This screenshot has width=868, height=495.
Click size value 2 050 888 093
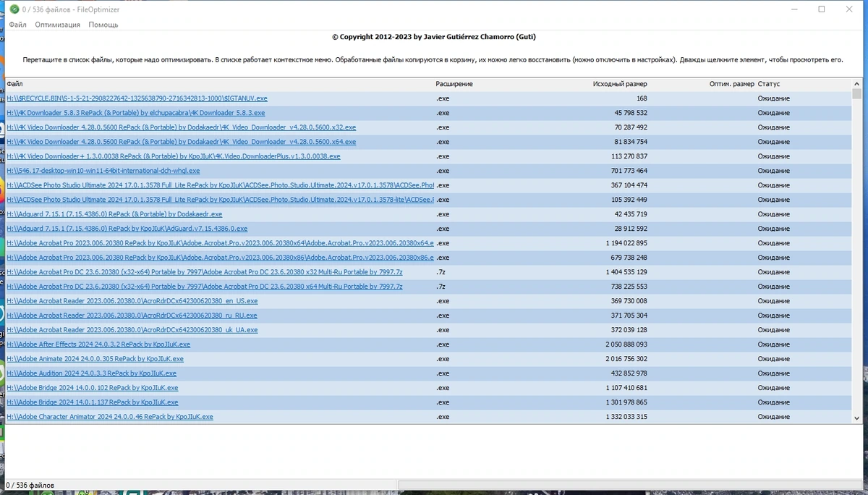pos(626,344)
